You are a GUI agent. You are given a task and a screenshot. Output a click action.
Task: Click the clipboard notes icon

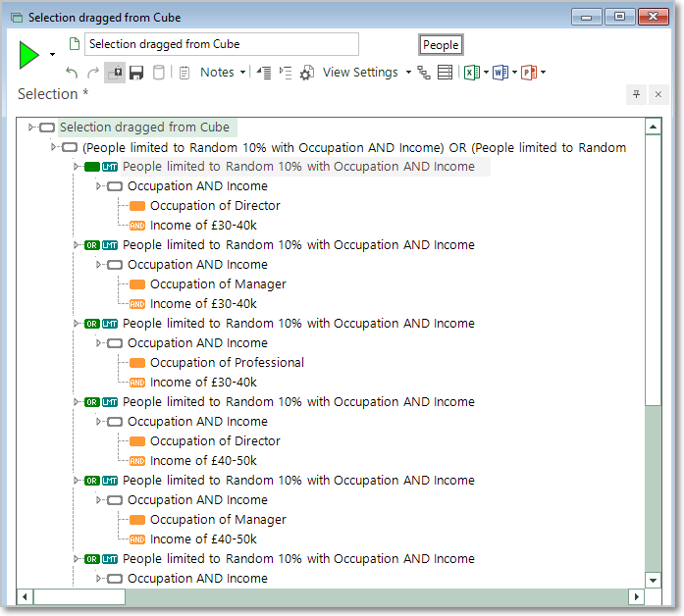[x=184, y=73]
